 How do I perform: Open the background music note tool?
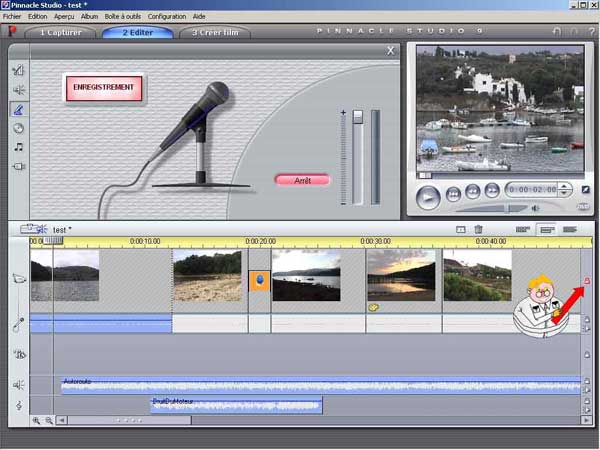point(18,147)
